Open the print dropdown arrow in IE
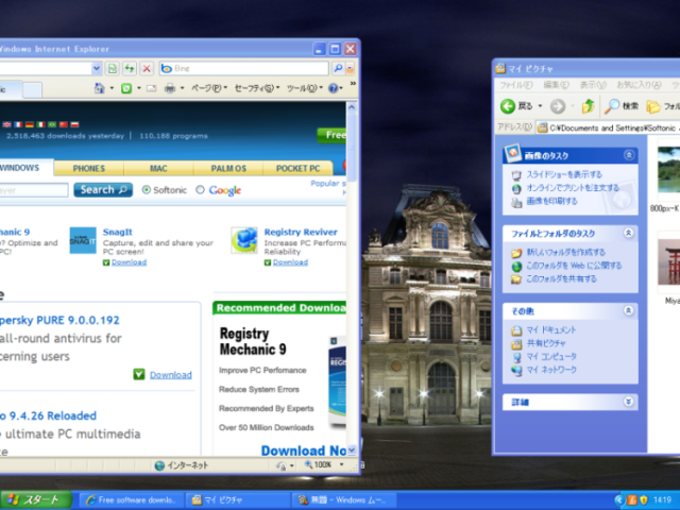The height and width of the screenshot is (510, 680). (x=182, y=88)
